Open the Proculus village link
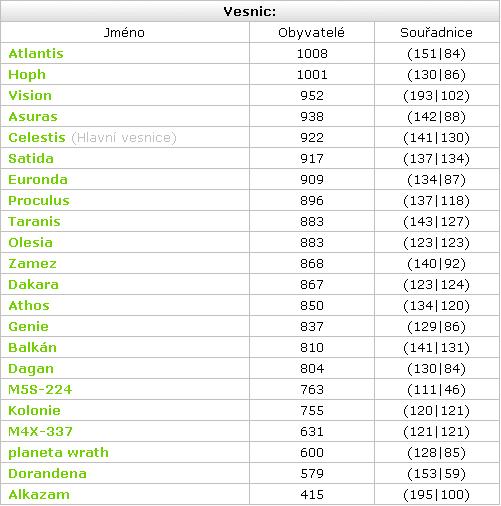 click(x=39, y=201)
